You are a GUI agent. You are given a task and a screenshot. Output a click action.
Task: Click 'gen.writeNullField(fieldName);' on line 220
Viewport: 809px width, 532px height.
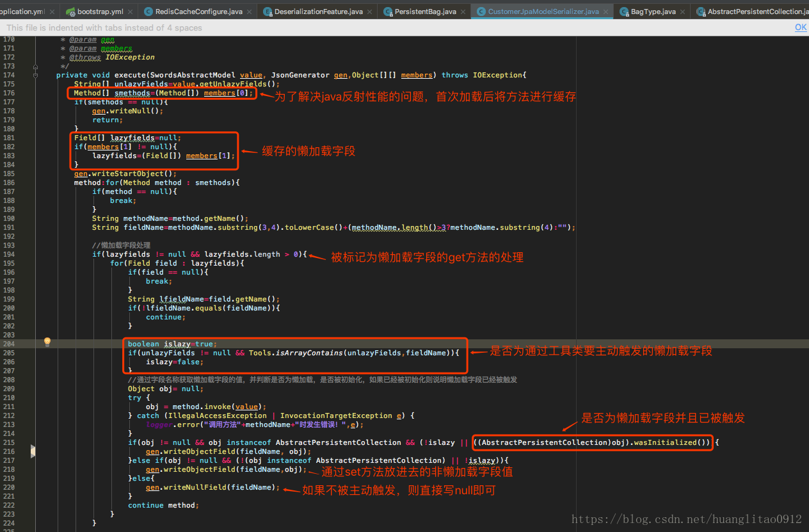tap(213, 487)
